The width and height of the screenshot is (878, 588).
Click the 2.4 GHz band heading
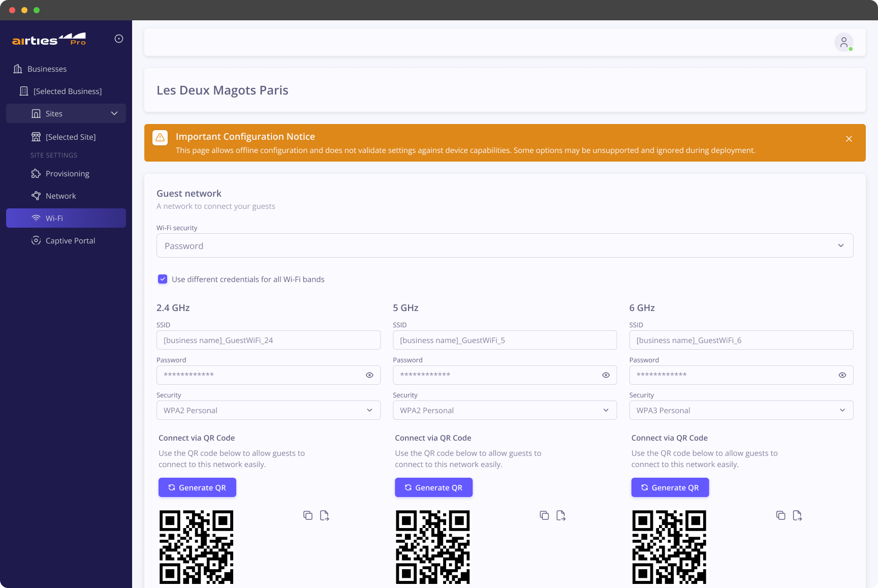point(173,307)
